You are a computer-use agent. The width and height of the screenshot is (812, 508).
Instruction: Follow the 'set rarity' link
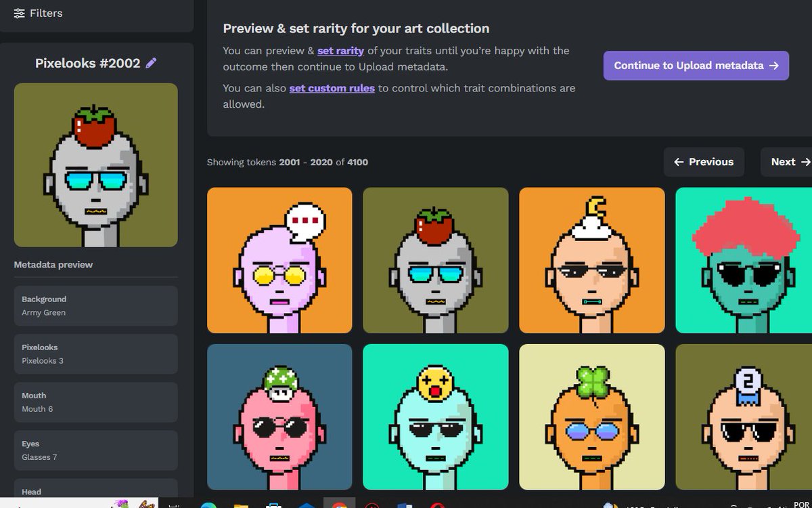pos(340,51)
